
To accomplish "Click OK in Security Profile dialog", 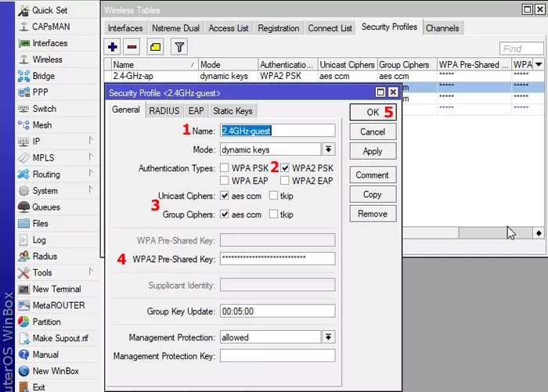I will pos(373,112).
